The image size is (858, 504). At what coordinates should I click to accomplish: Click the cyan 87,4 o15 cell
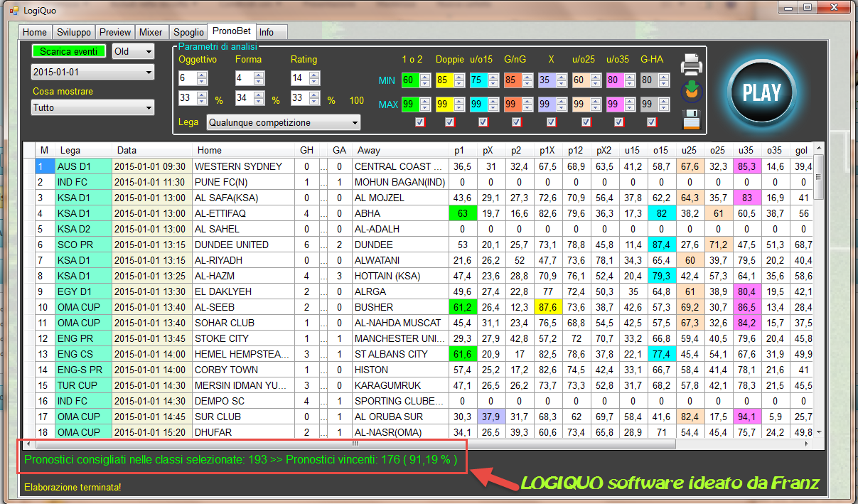tap(661, 245)
